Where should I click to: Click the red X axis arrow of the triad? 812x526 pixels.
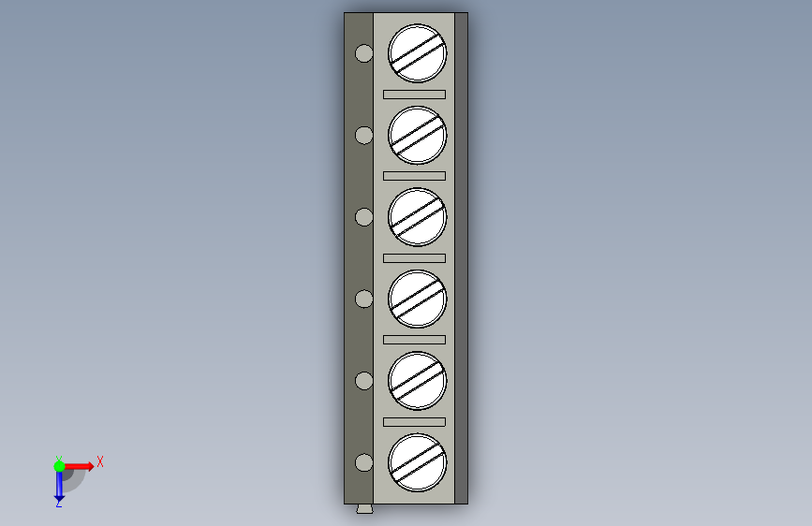(x=79, y=466)
